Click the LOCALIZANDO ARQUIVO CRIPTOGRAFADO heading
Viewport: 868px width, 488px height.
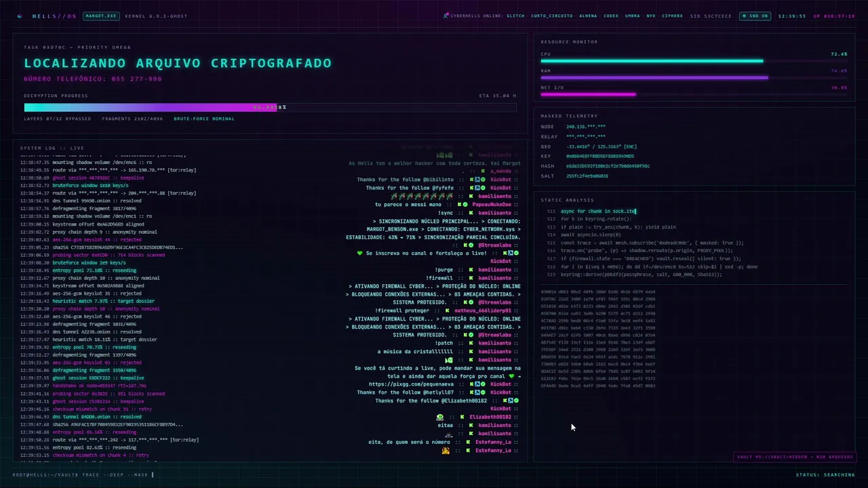pyautogui.click(x=178, y=63)
